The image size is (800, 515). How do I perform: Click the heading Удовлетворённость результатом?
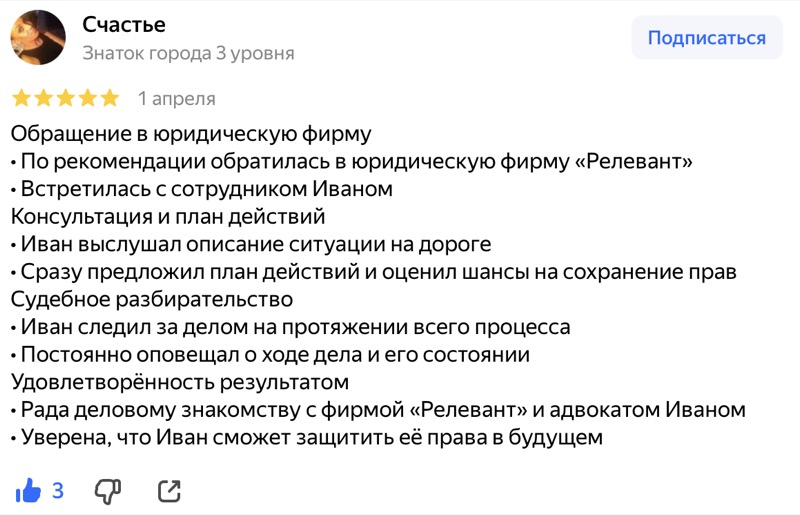180,382
